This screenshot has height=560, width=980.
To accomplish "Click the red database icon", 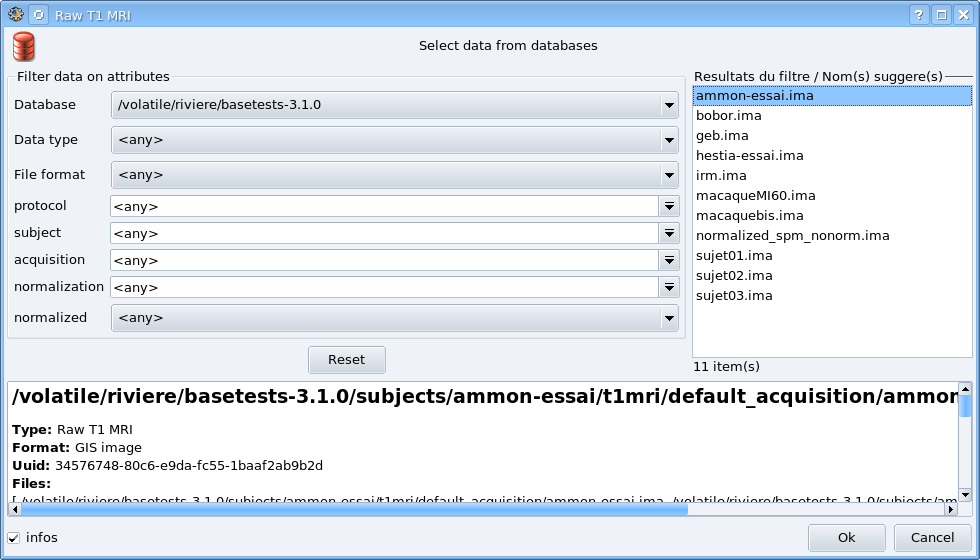I will (x=24, y=47).
